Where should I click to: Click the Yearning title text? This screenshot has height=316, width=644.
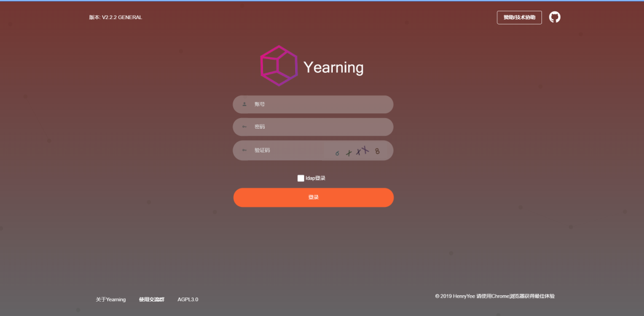(x=333, y=67)
